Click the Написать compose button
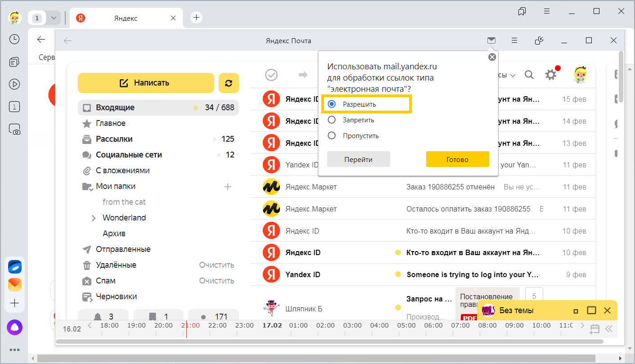 point(146,83)
